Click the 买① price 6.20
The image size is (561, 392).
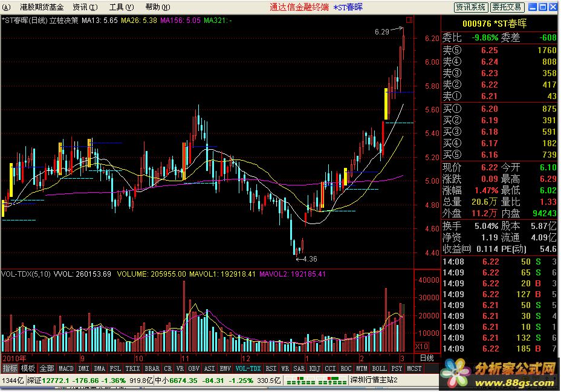point(490,109)
